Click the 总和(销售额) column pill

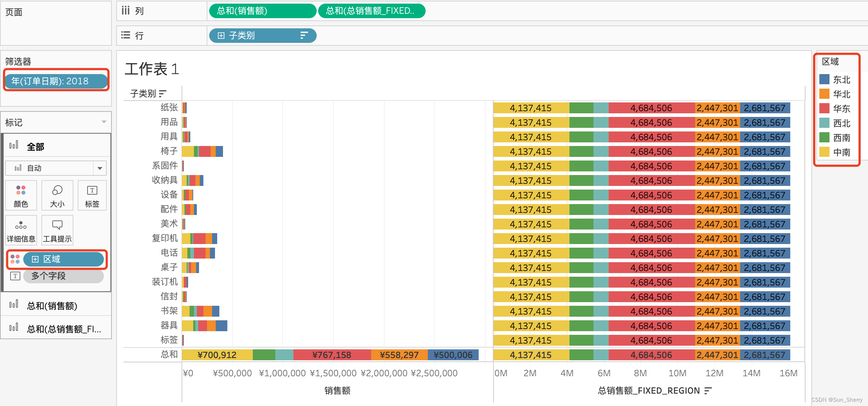(262, 11)
